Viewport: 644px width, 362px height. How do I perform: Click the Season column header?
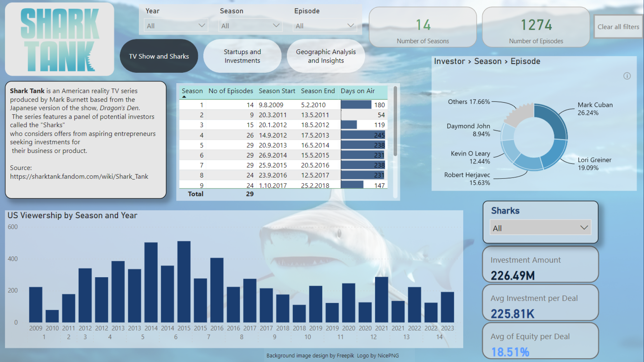(192, 91)
